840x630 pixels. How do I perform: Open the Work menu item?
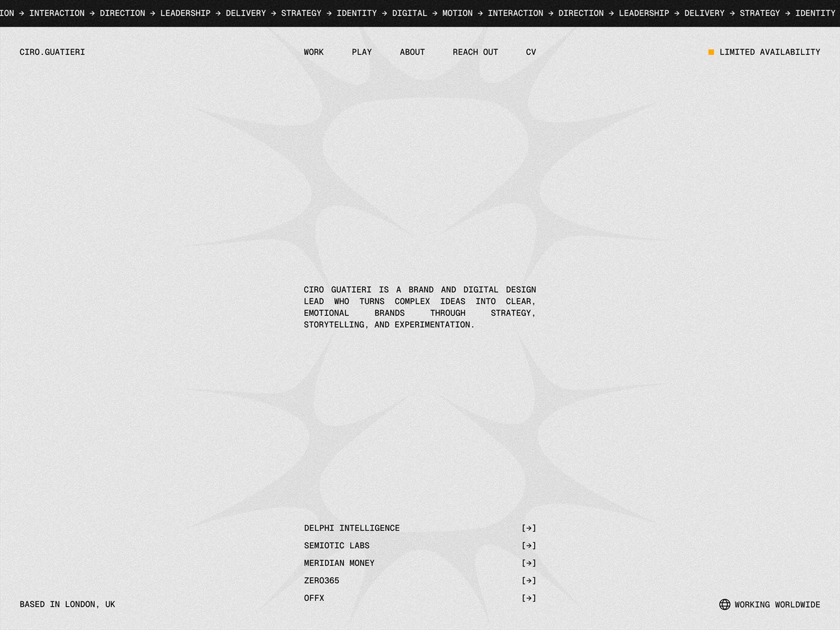click(314, 52)
